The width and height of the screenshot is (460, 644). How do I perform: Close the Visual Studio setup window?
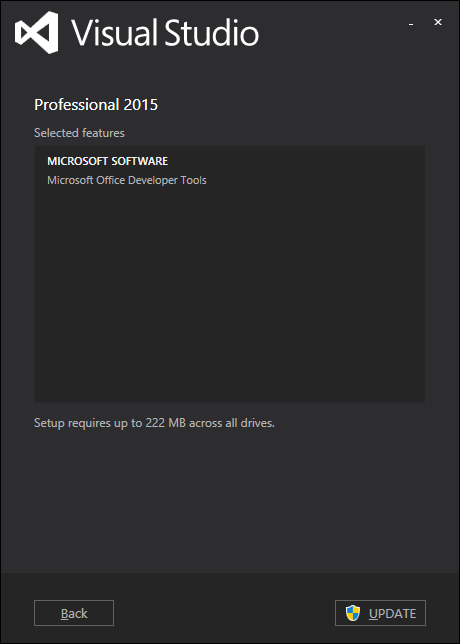pos(438,22)
